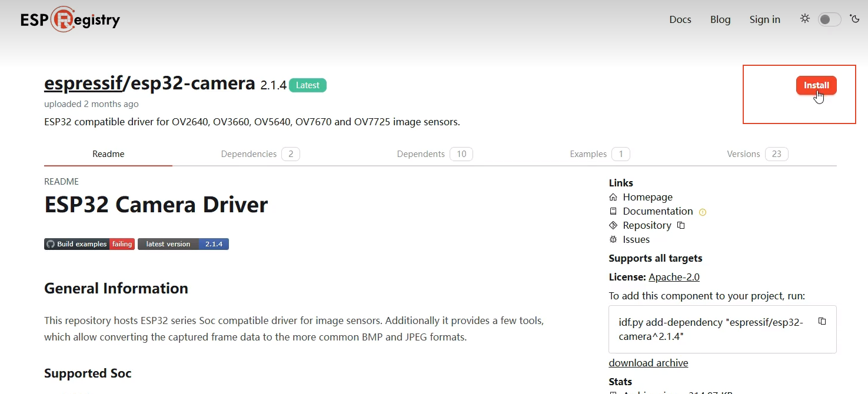868x394 pixels.
Task: Copy the Repository URL with copy icon
Action: point(681,225)
